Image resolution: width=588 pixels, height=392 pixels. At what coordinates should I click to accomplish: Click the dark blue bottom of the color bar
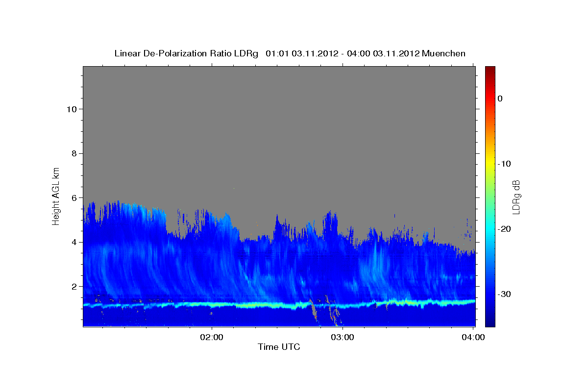click(x=490, y=322)
